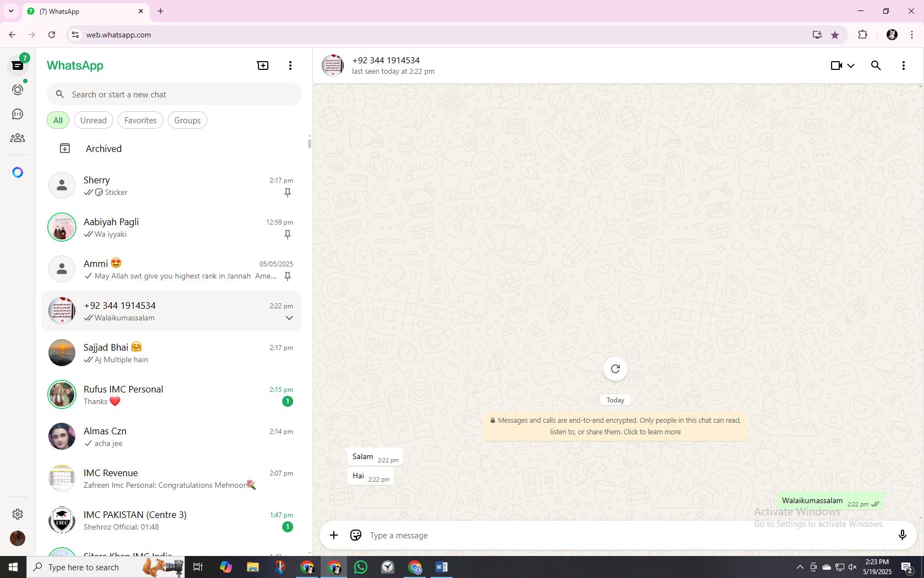Open WhatsApp from the Windows taskbar
Screen dimensions: 924x578
point(361,567)
